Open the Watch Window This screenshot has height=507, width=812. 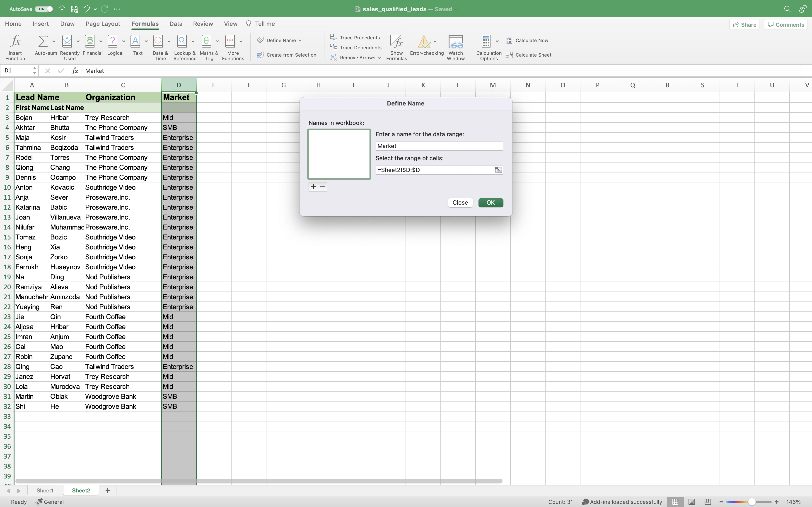455,42
